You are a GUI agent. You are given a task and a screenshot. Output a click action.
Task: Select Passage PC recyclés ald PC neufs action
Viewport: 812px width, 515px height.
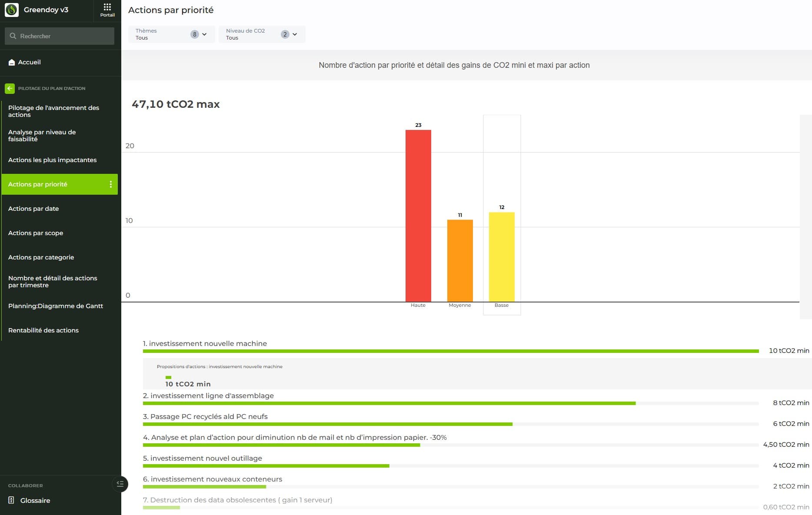point(205,417)
